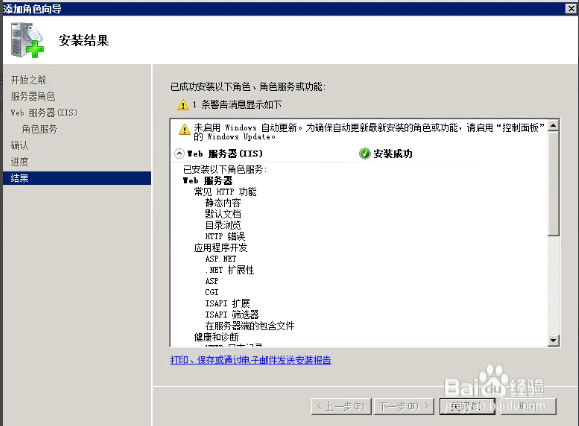The height and width of the screenshot is (426, 579).
Task: Click the scrollbar down arrow in results list
Action: pos(553,340)
